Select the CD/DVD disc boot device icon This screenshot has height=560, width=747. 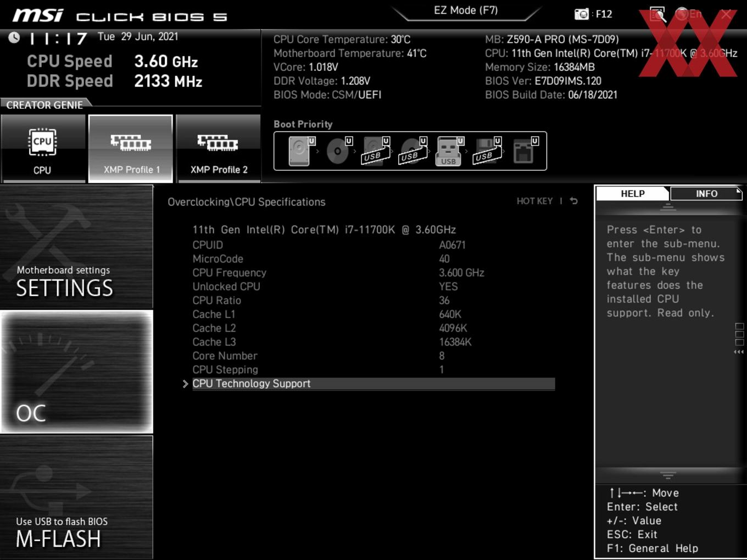coord(338,150)
